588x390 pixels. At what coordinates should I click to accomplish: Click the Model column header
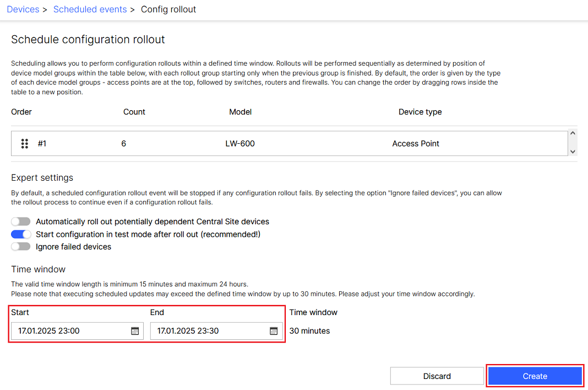(x=240, y=112)
